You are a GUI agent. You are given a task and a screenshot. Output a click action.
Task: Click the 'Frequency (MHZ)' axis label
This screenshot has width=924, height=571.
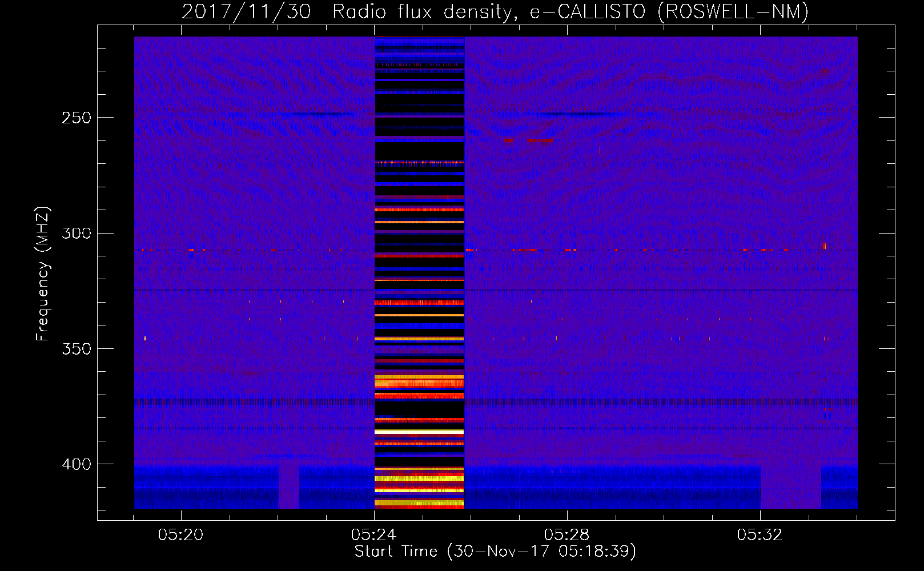(x=43, y=274)
